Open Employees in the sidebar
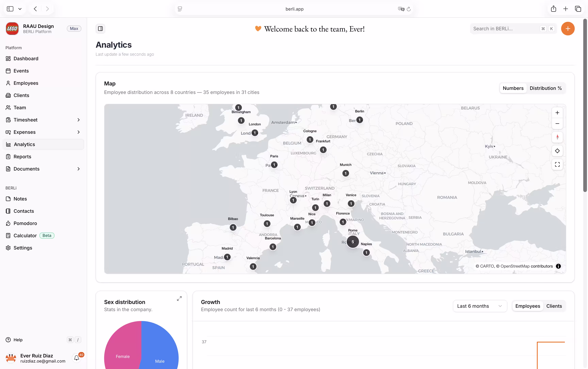Screen dimensions: 588x369 [x=26, y=83]
